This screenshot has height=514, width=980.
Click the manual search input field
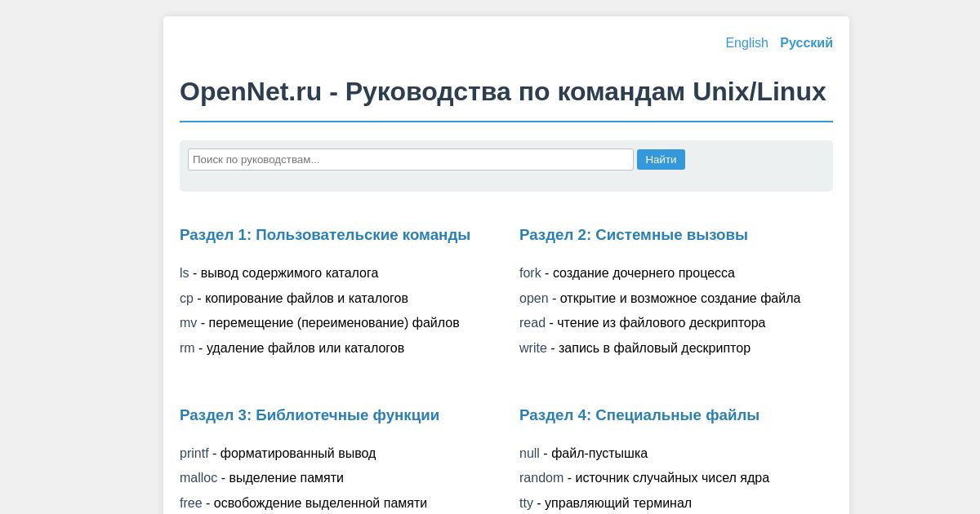click(411, 159)
